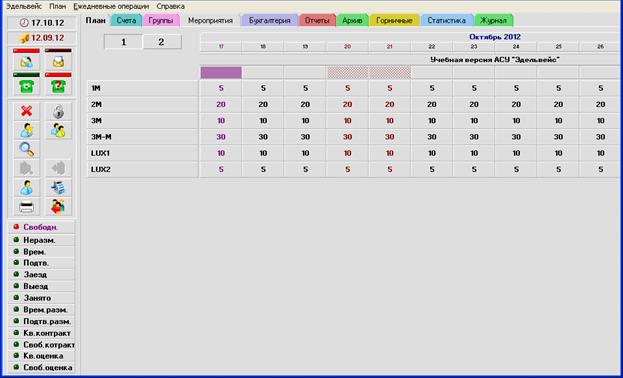623x378 pixels.
Task: Switch to the Журнал tab
Action: click(493, 20)
